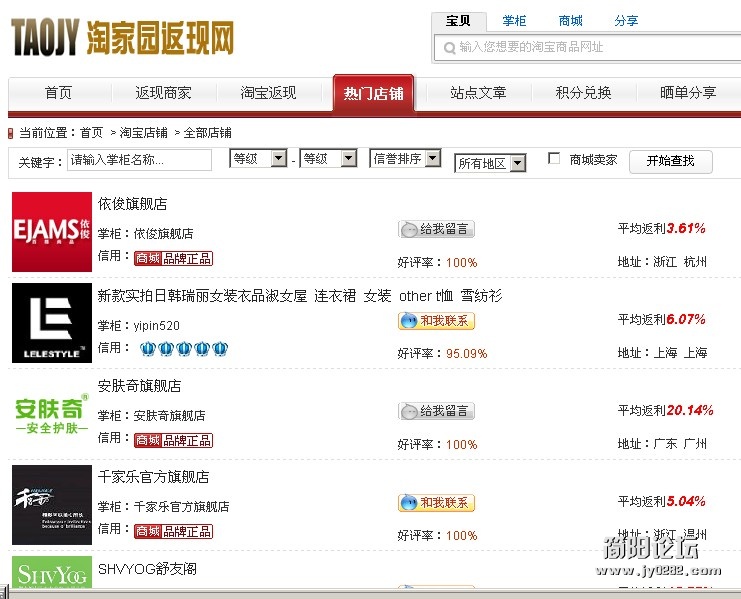
Task: Click 和我联系 button for yipin520 shop
Action: (436, 321)
